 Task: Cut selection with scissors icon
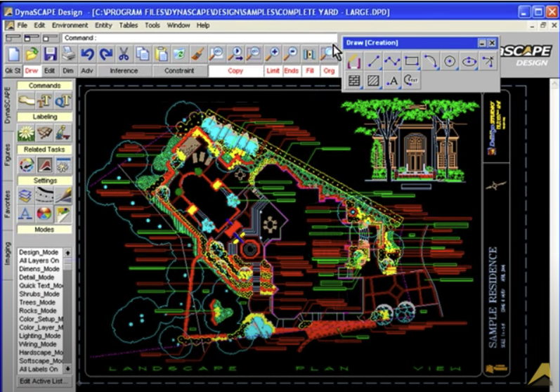click(124, 54)
